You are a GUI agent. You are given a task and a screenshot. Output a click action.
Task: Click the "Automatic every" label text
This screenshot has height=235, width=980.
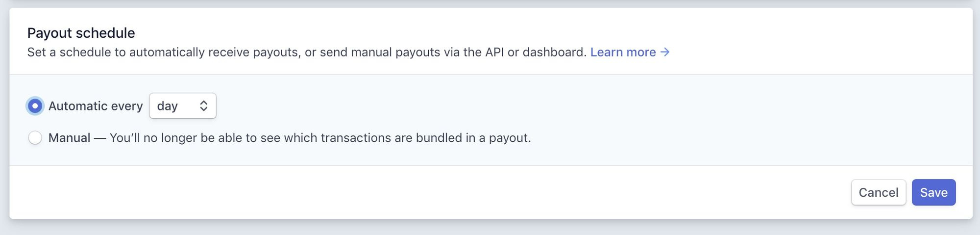click(x=96, y=106)
